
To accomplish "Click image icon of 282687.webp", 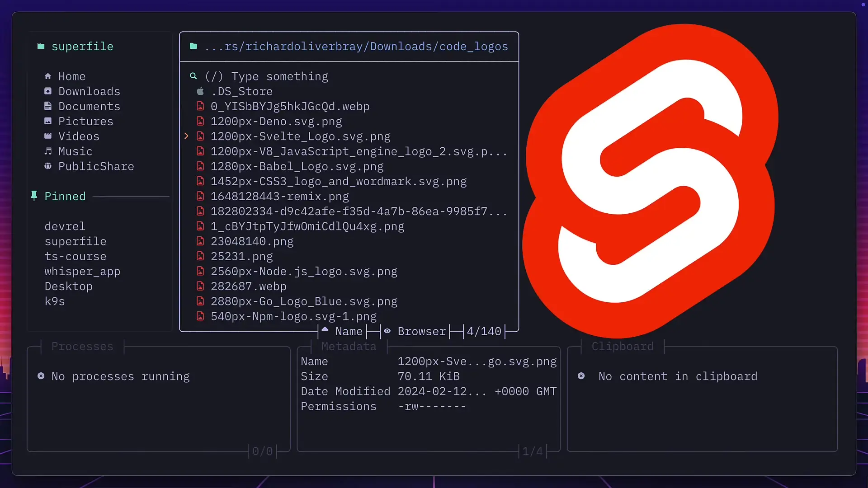I will point(200,286).
